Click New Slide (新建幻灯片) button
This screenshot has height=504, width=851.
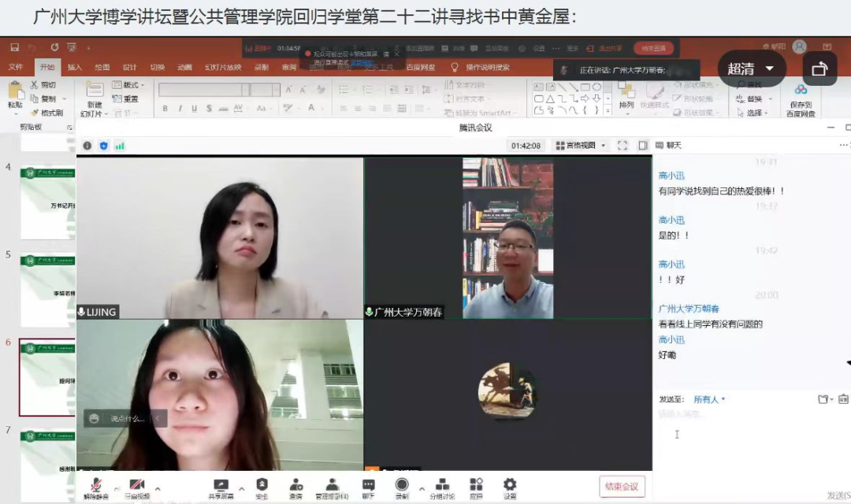coord(95,98)
